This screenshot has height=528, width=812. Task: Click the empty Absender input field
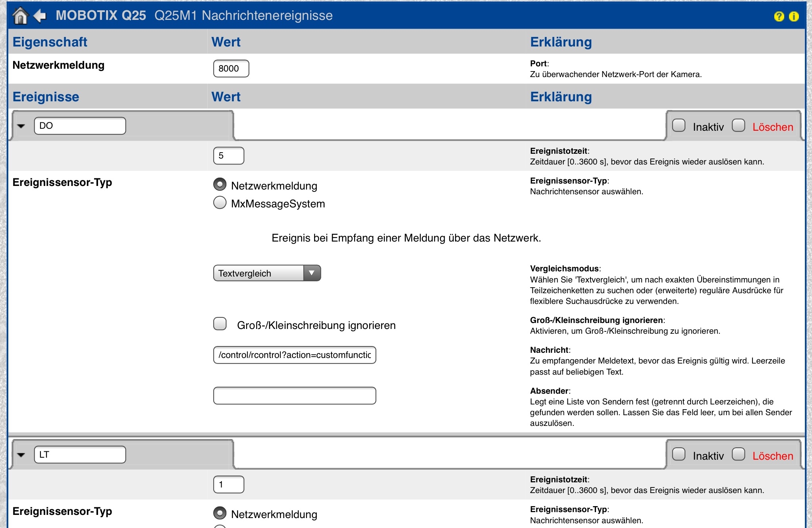point(294,396)
